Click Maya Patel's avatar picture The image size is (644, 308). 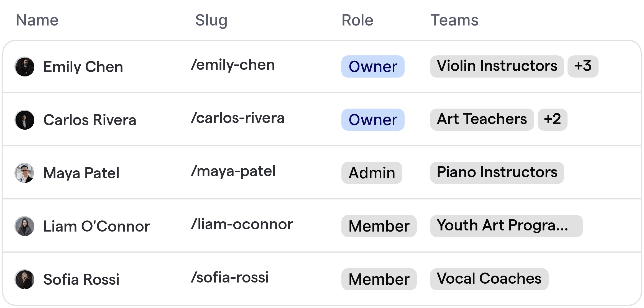[25, 173]
